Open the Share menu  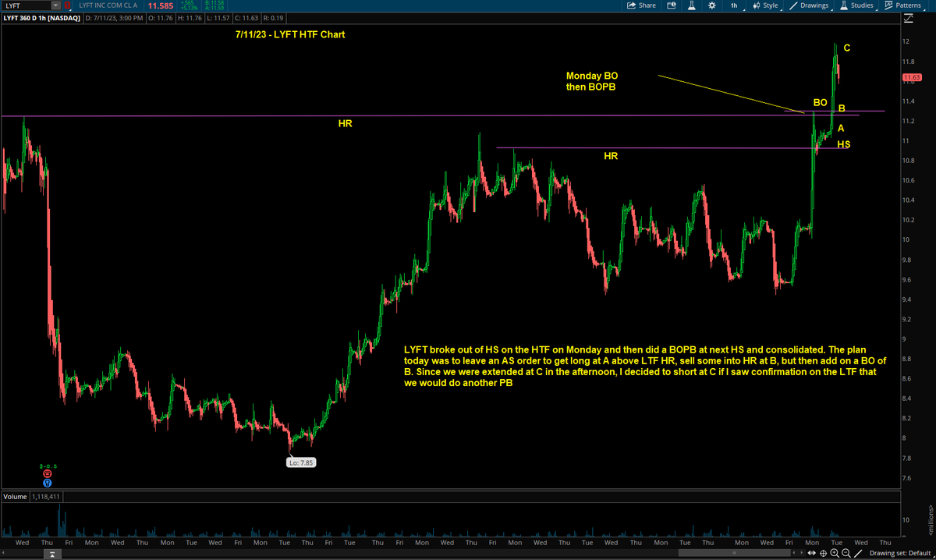click(642, 5)
